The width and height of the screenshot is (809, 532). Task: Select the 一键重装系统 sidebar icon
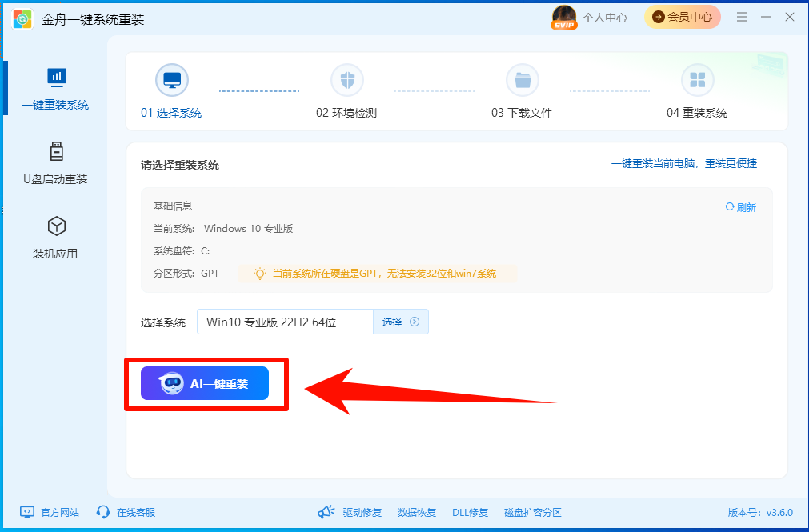[x=57, y=77]
